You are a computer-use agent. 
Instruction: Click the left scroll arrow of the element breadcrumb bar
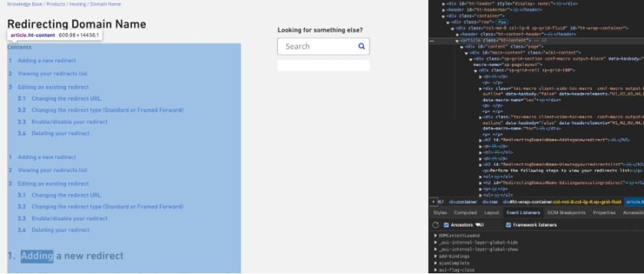(x=433, y=202)
